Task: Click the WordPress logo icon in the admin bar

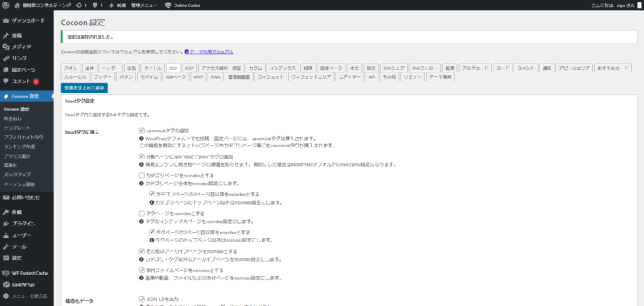Action: point(6,6)
